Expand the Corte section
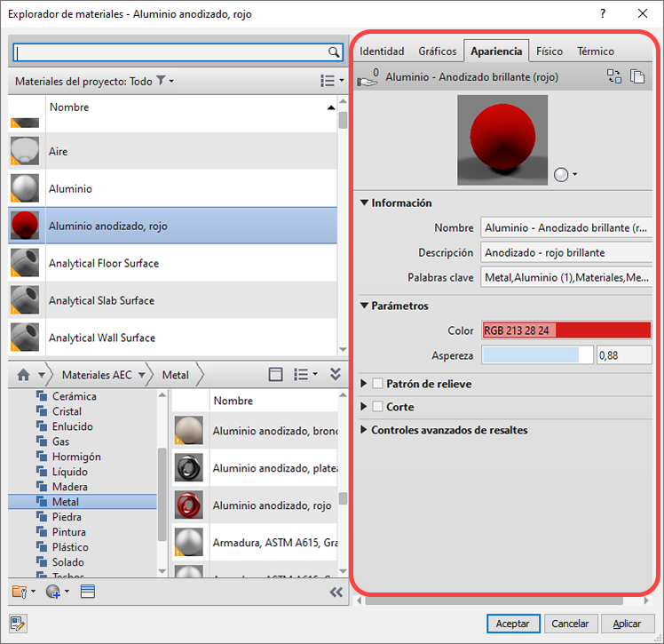This screenshot has width=664, height=644. pyautogui.click(x=363, y=406)
